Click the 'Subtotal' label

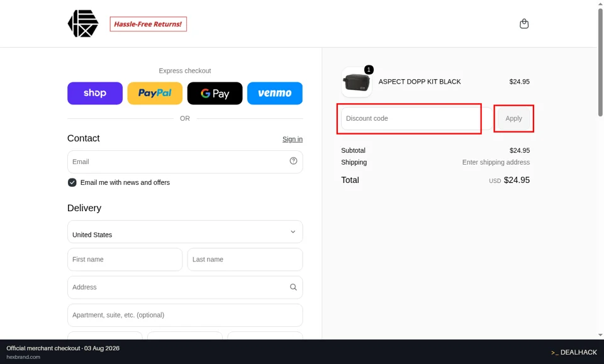point(353,150)
